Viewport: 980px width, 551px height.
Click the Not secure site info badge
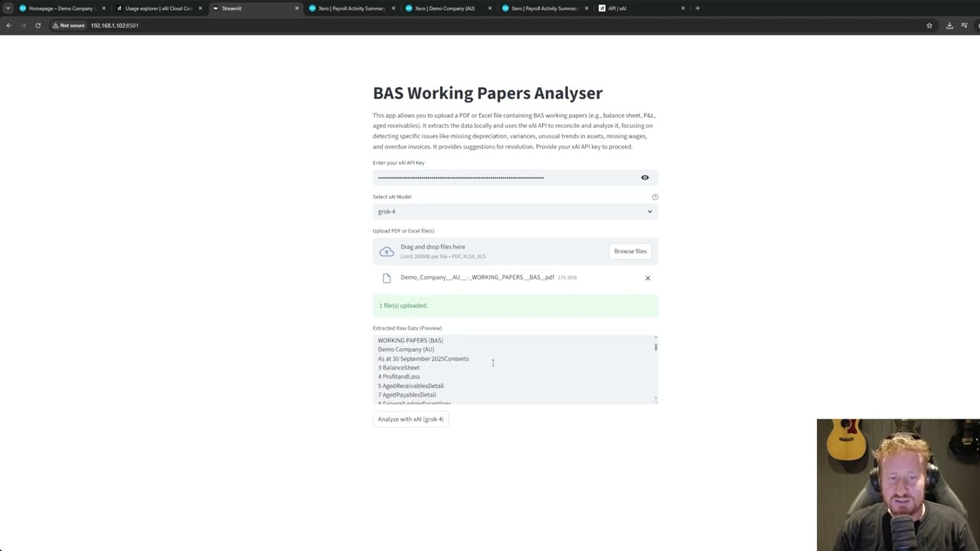coord(68,25)
